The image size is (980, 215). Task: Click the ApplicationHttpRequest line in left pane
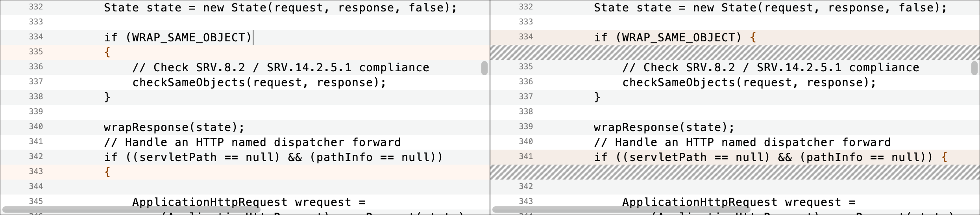tap(249, 202)
